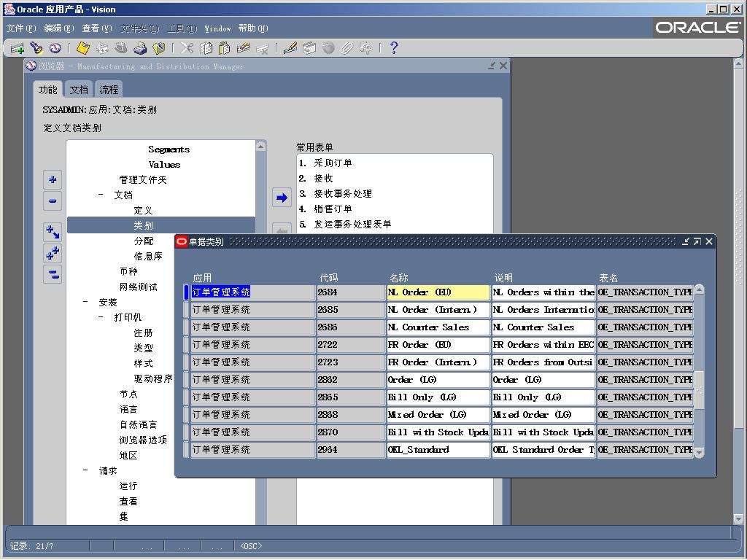Collapse the 文档 tree node
This screenshot has height=560, width=747.
[101, 195]
